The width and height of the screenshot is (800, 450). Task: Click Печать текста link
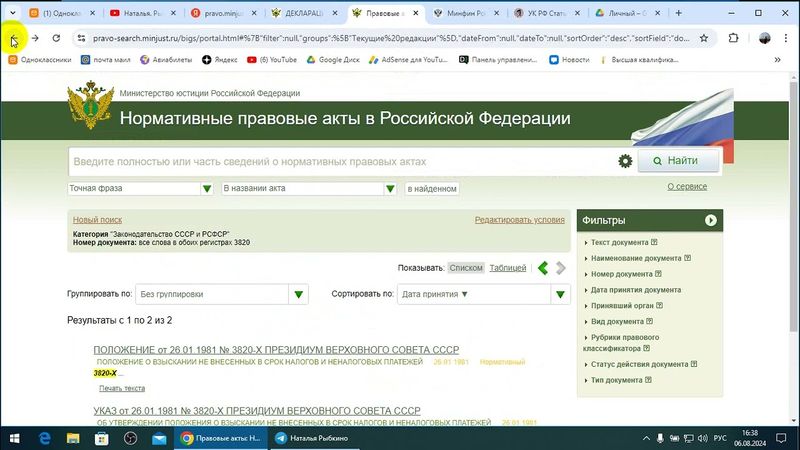click(122, 388)
